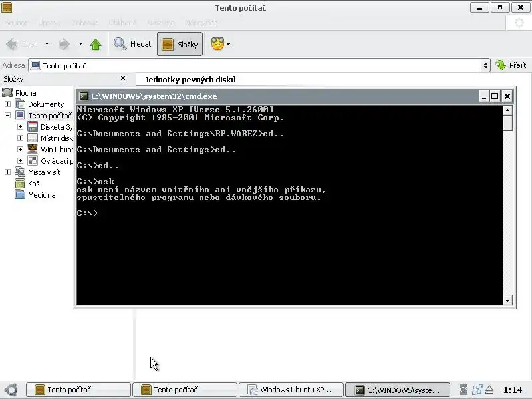Open the start menu button on taskbar
The width and height of the screenshot is (532, 399).
(11, 390)
